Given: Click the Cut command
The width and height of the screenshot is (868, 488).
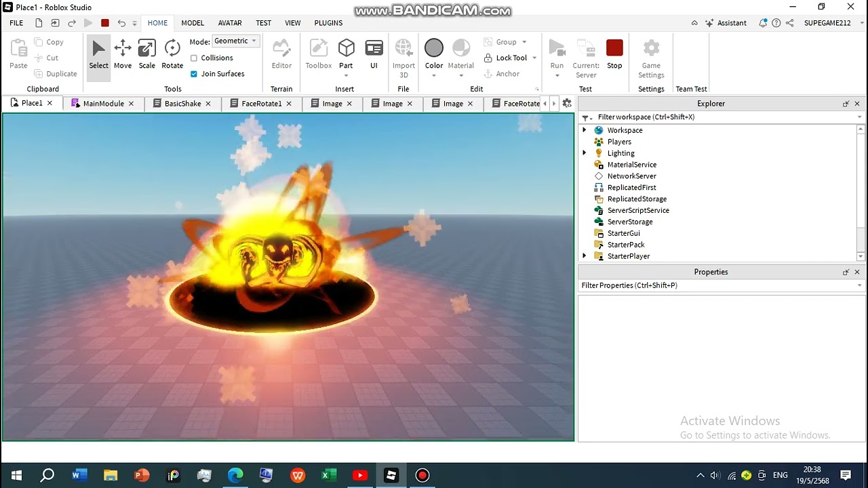Looking at the screenshot, I should pos(46,58).
